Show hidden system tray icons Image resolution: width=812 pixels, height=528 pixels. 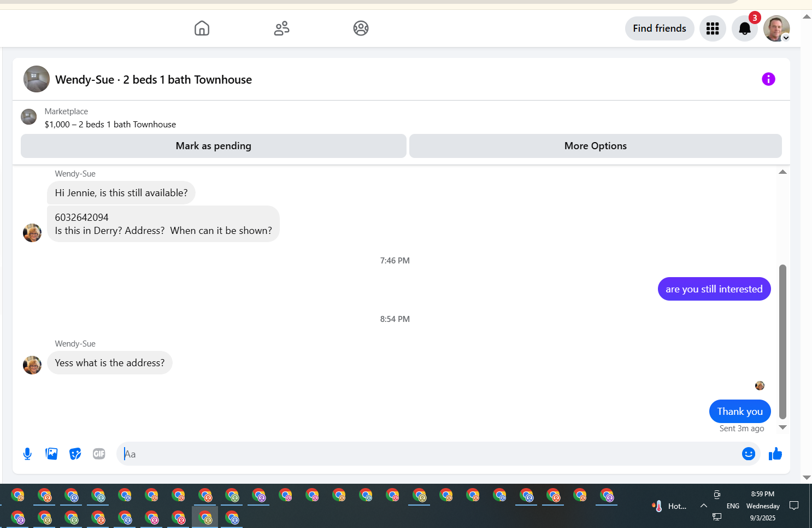click(704, 506)
